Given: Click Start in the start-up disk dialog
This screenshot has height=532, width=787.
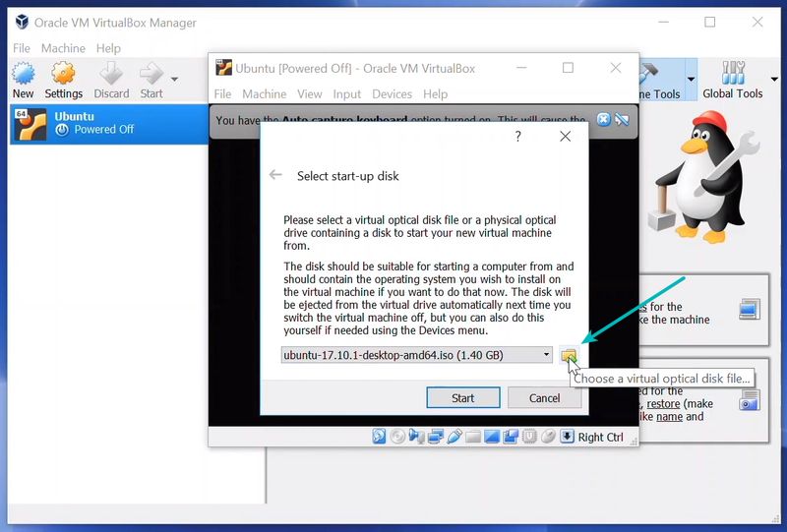Looking at the screenshot, I should [462, 397].
